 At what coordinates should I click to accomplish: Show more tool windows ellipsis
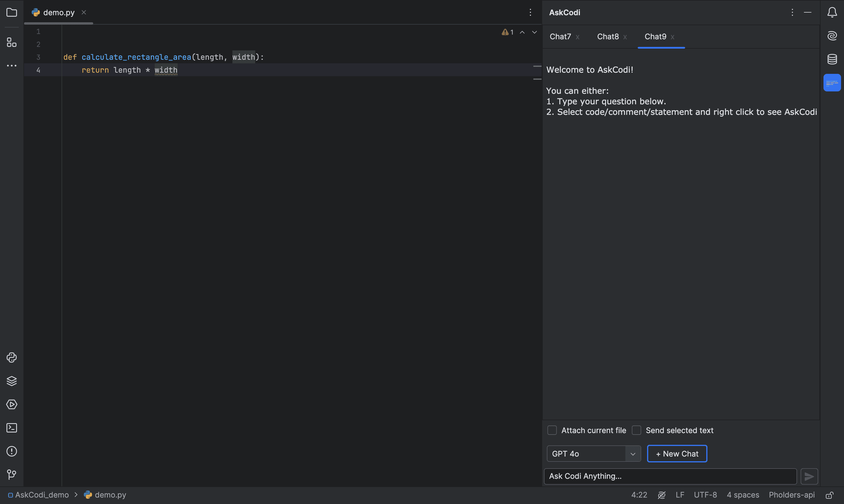[11, 66]
